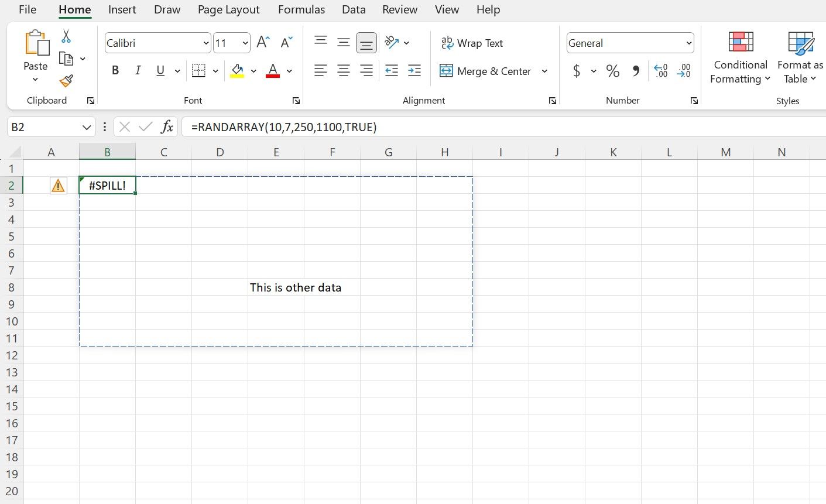This screenshot has width=826, height=504.
Task: Toggle italic formatting
Action: click(x=138, y=70)
